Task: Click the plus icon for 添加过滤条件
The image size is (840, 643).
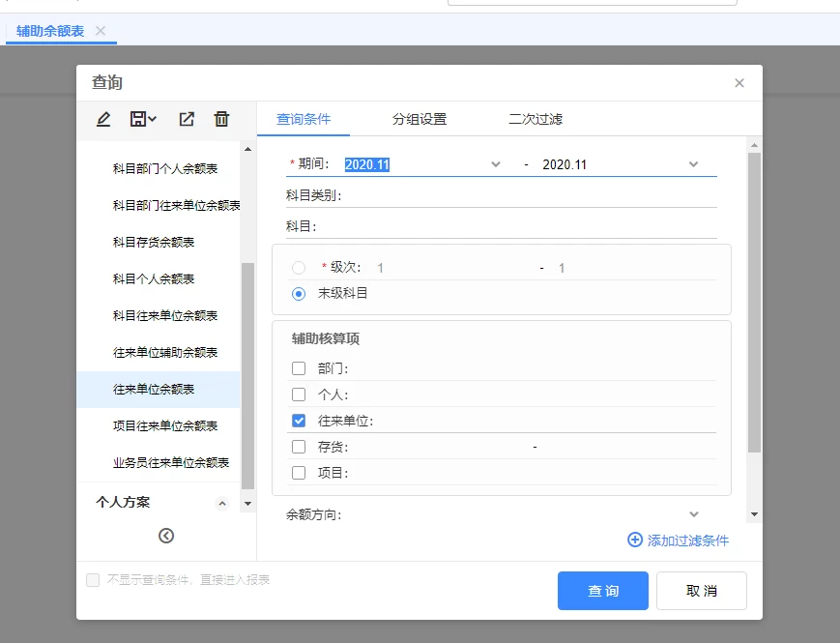Action: click(x=635, y=541)
